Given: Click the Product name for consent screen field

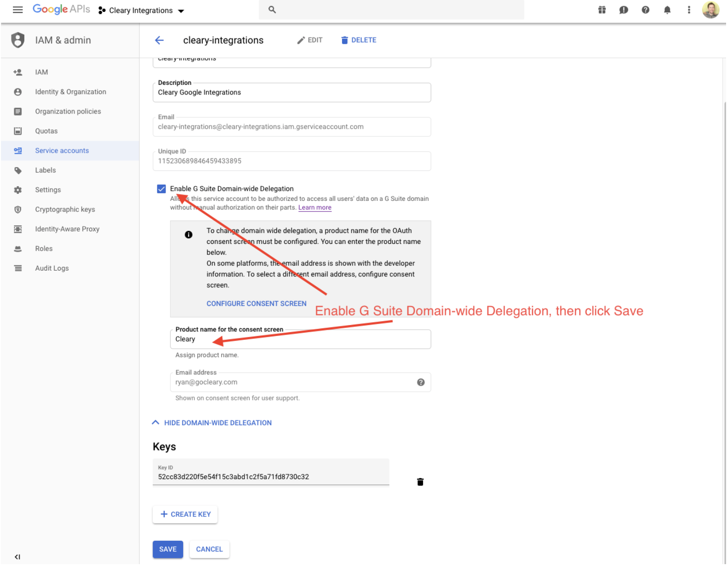Looking at the screenshot, I should point(301,339).
